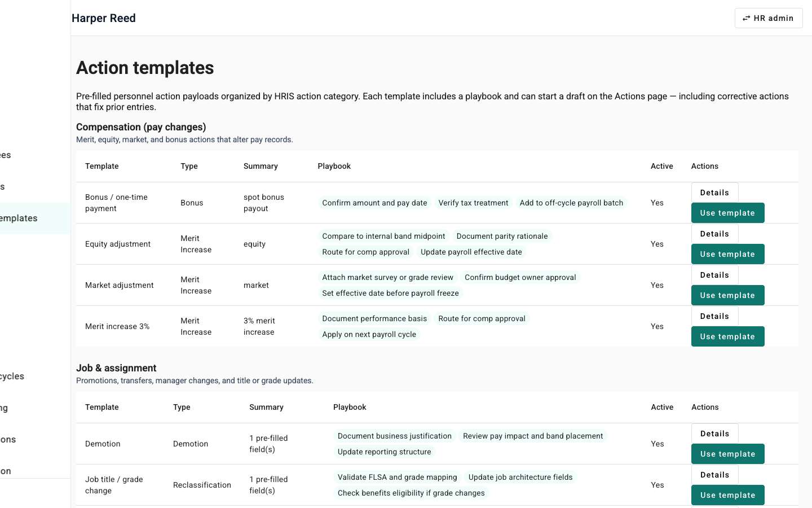Image resolution: width=812 pixels, height=508 pixels.
Task: Select the 'Equity adjustment' template name
Action: coord(118,244)
